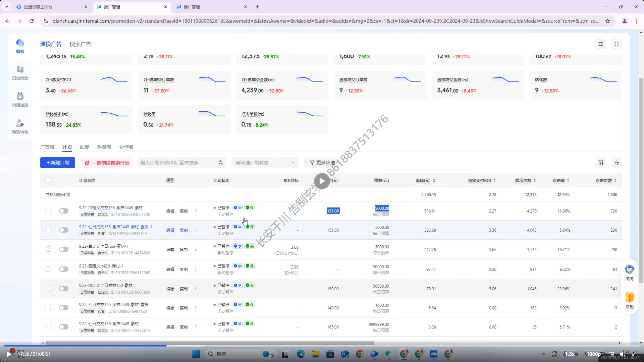644x362 pixels.
Task: Sort by 消耗(元) column arrows
Action: (x=434, y=180)
